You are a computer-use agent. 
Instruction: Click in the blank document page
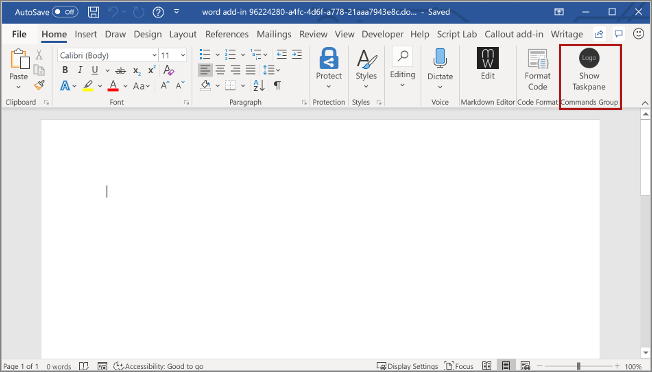coord(320,239)
